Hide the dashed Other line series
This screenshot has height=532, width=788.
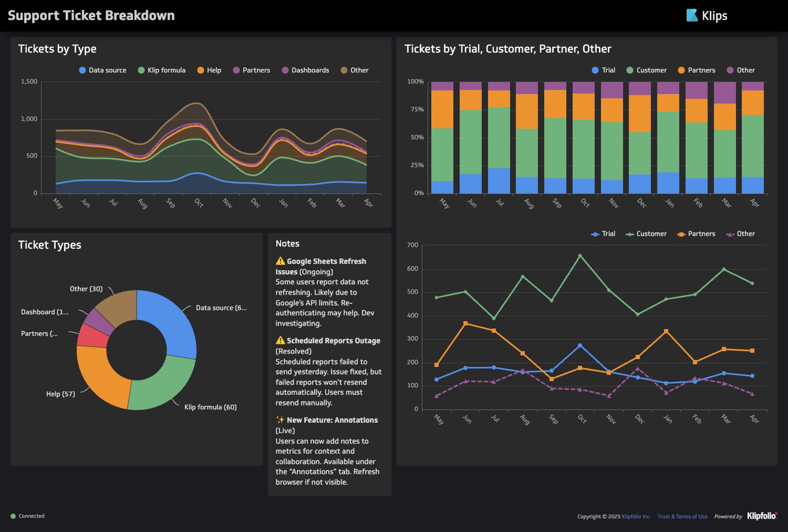pos(740,234)
